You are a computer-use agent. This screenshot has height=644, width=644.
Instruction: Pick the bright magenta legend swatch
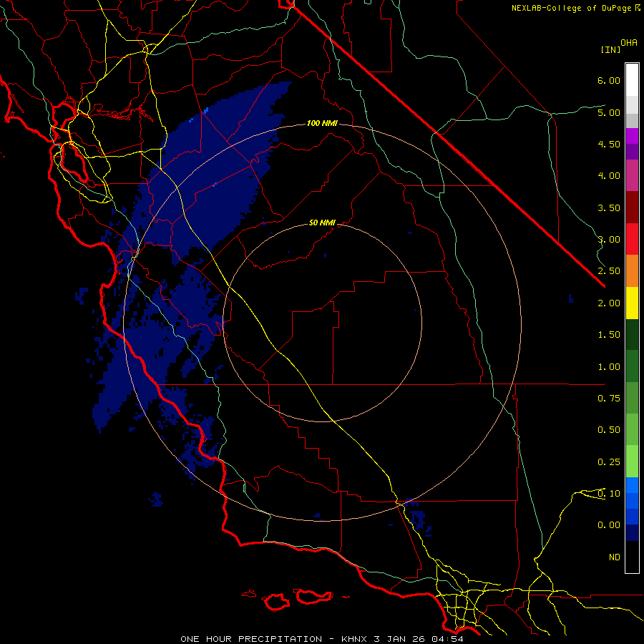[x=632, y=136]
